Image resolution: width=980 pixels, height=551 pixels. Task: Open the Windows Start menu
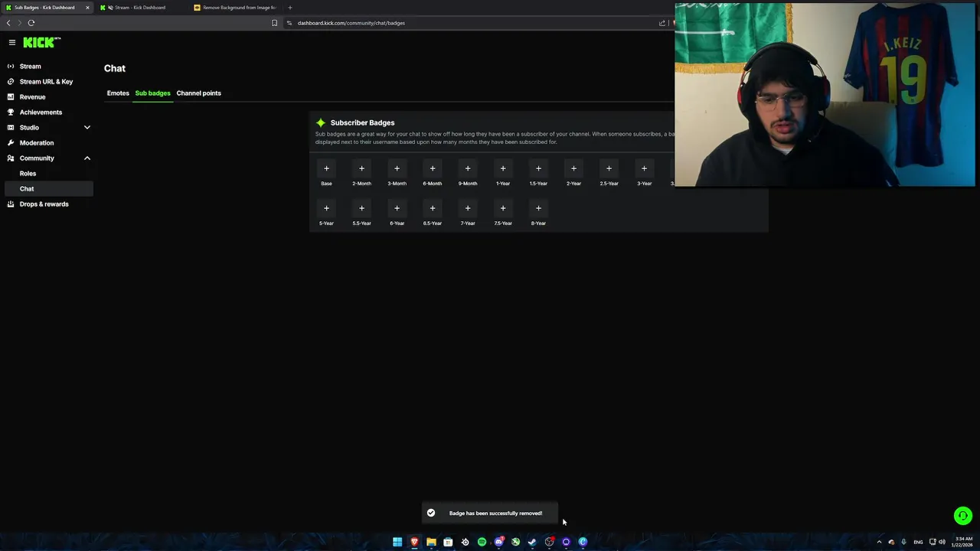397,542
